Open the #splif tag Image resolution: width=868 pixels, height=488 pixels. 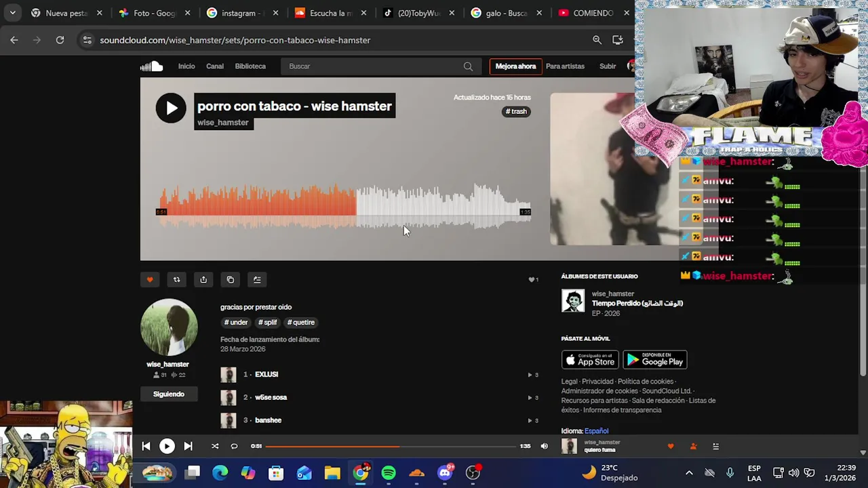(268, 323)
